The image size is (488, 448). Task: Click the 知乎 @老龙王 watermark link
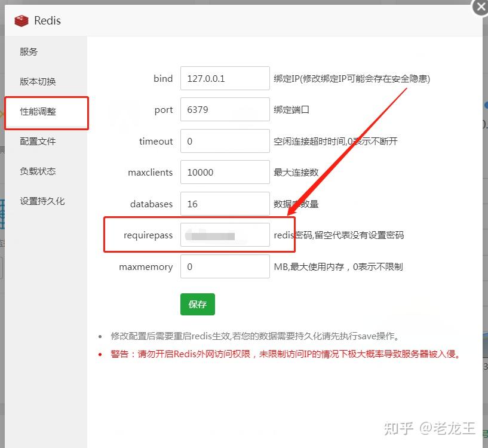[x=431, y=428]
